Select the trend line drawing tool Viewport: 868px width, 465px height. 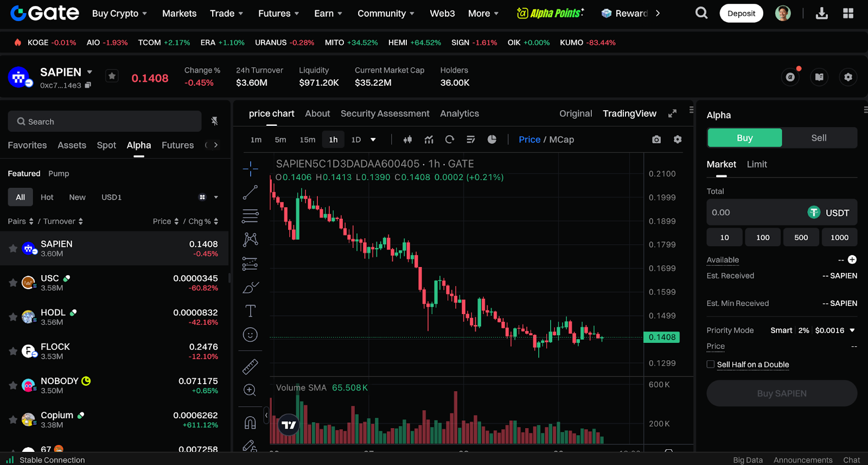(x=250, y=192)
